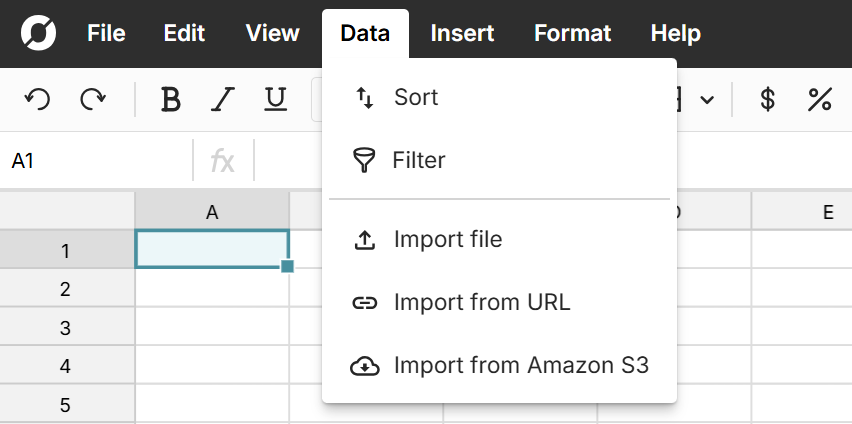The image size is (852, 424).
Task: Toggle Italic formatting
Action: click(x=223, y=99)
